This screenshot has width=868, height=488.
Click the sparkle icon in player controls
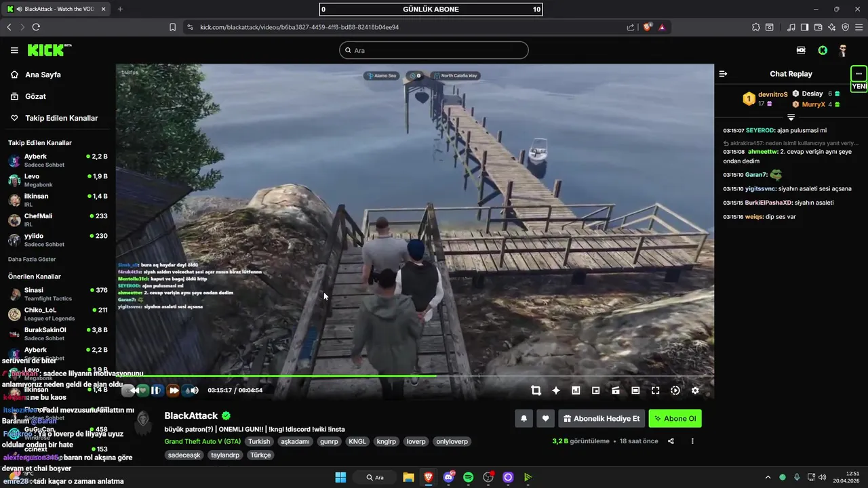[556, 390]
